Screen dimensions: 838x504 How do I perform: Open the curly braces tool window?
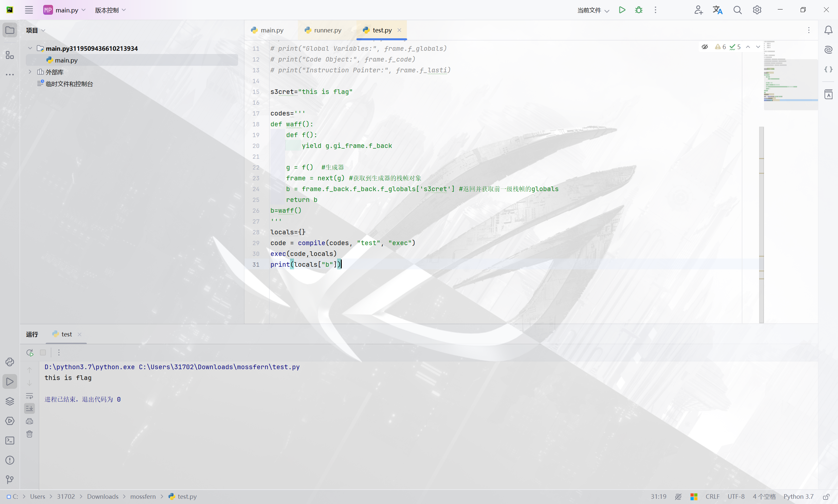pos(828,69)
